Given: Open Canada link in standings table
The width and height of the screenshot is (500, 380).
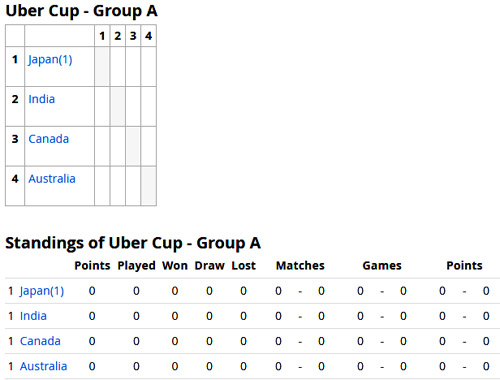Looking at the screenshot, I should [40, 341].
